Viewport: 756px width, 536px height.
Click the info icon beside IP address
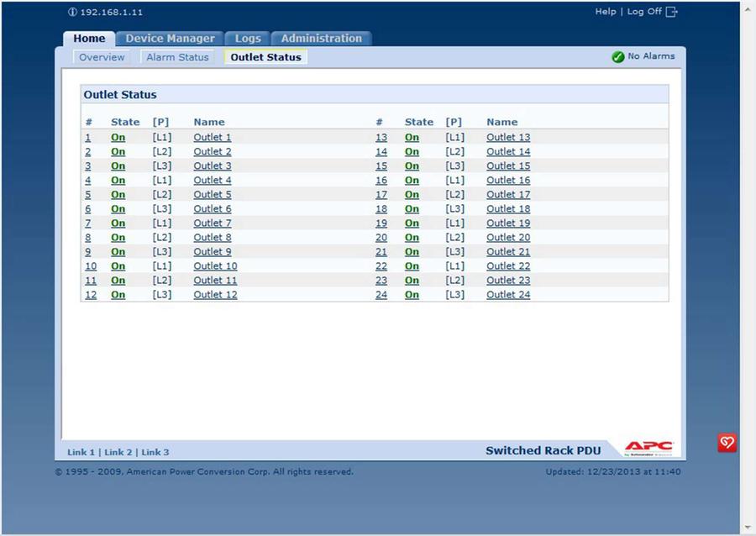coord(72,13)
